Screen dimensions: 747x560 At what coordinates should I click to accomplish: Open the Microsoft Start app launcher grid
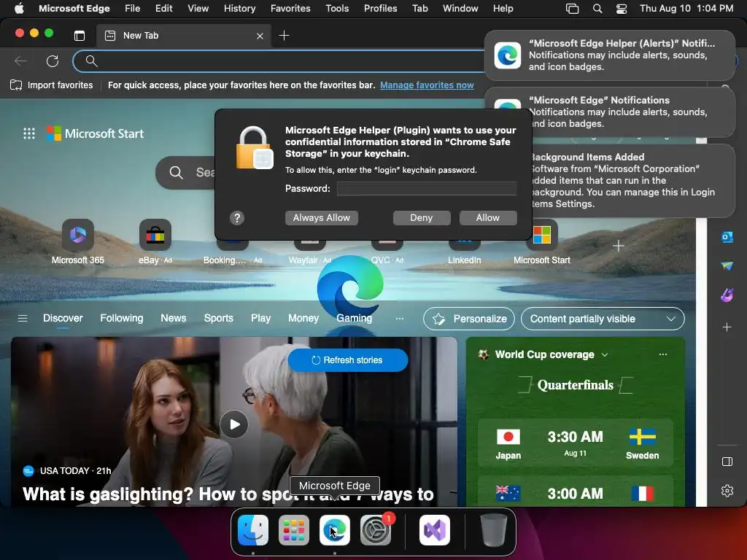point(29,134)
